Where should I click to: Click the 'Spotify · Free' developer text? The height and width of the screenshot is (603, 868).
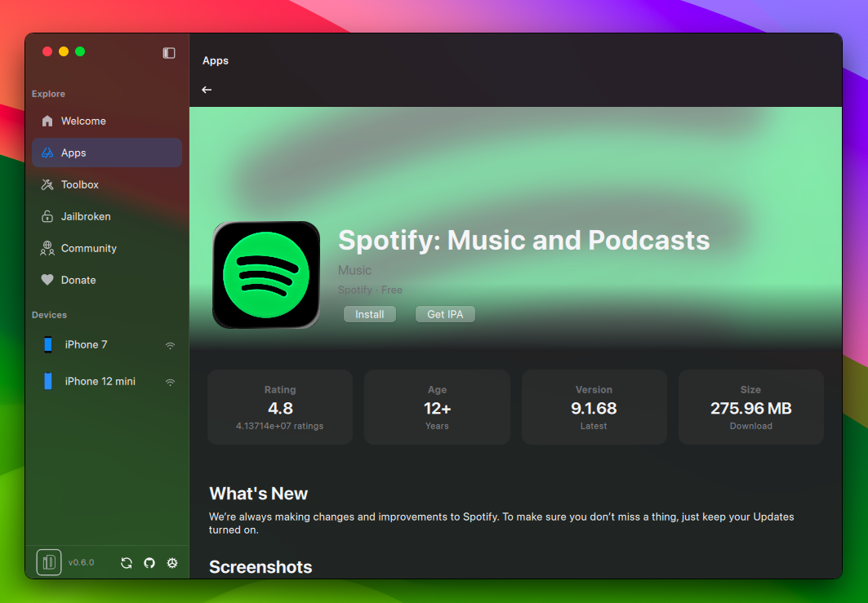click(x=371, y=290)
